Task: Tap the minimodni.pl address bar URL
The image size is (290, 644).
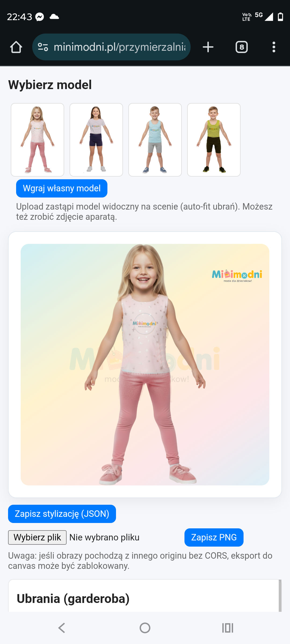Action: [119, 47]
